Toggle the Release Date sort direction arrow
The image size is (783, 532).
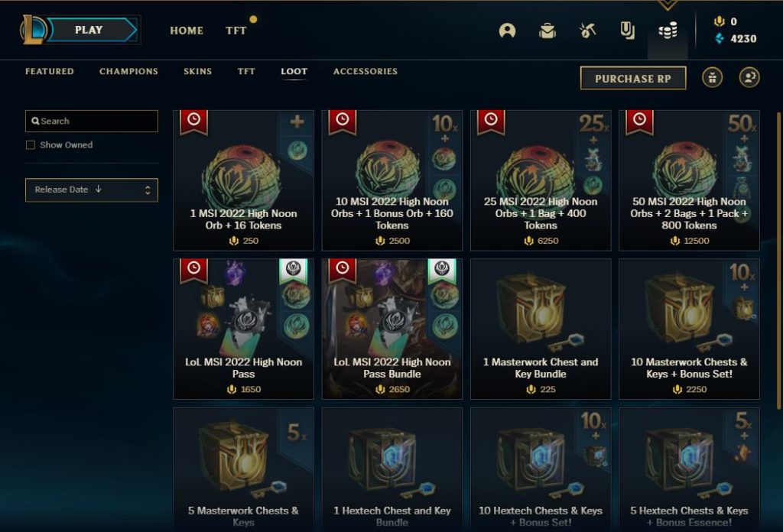coord(99,189)
